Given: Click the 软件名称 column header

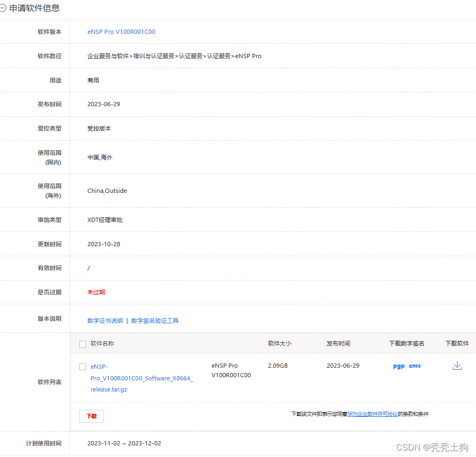Looking at the screenshot, I should [102, 344].
